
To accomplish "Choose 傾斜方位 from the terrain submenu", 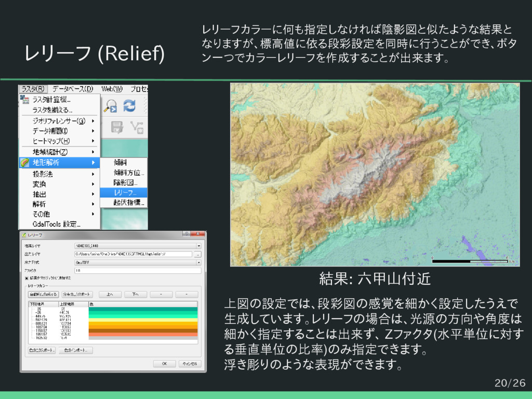I will click(124, 172).
